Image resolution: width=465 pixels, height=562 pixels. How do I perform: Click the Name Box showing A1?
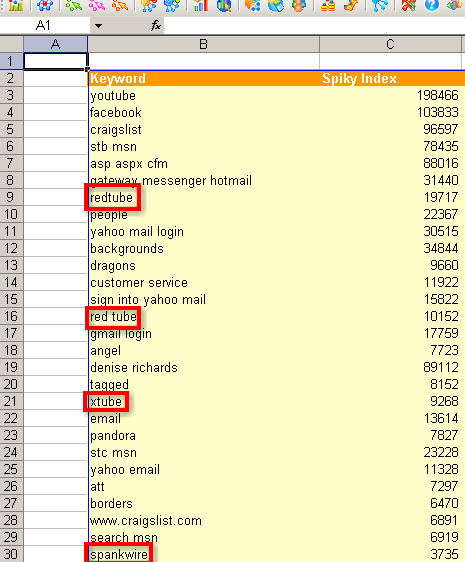[45, 26]
